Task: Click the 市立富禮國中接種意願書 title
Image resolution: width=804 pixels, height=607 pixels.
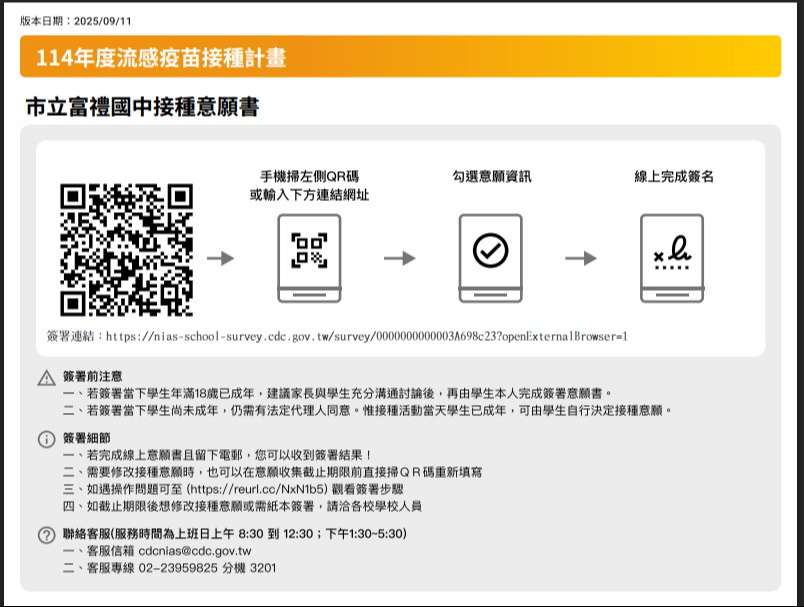Action: [x=142, y=107]
